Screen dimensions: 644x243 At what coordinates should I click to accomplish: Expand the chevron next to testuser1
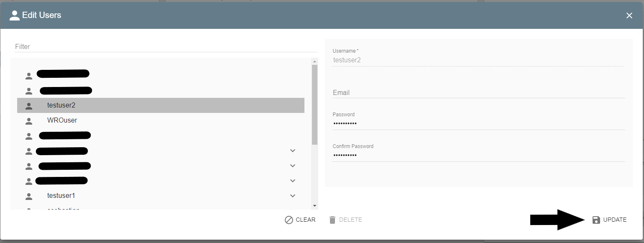(x=293, y=195)
